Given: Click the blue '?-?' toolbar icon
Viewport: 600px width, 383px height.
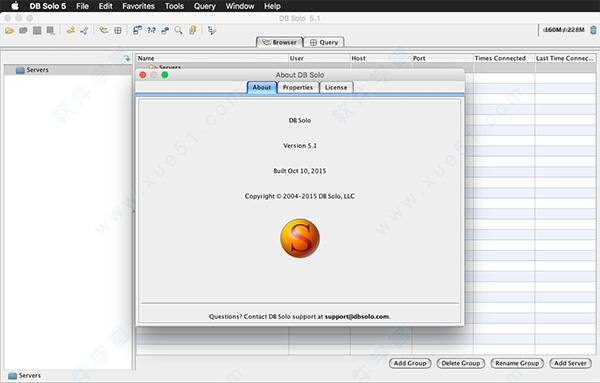Looking at the screenshot, I should (151, 30).
